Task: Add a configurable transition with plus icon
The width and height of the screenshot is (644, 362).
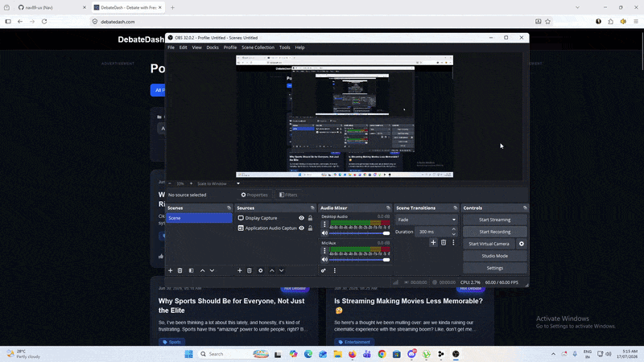Action: coord(433,243)
